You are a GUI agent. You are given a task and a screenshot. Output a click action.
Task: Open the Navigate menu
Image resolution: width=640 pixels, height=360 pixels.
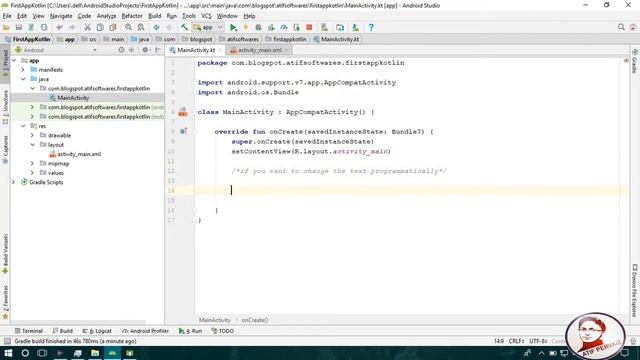click(61, 16)
